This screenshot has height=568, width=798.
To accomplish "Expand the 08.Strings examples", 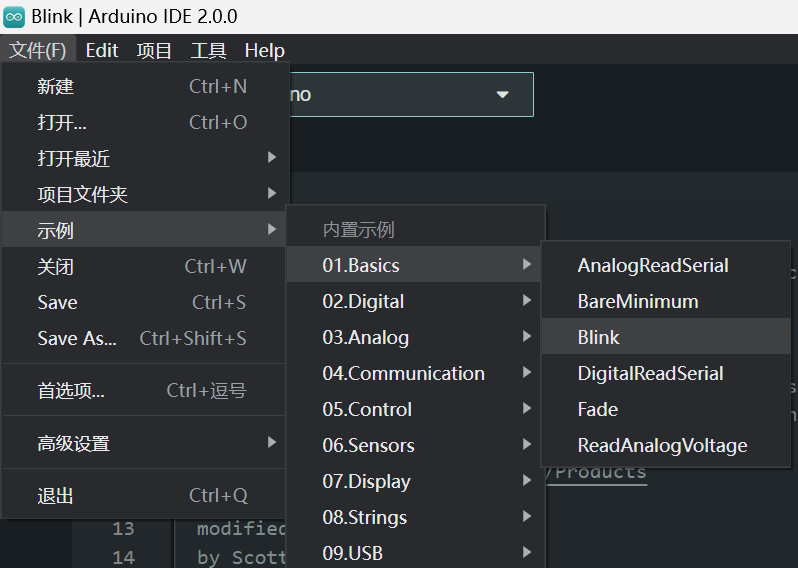I will [x=414, y=517].
